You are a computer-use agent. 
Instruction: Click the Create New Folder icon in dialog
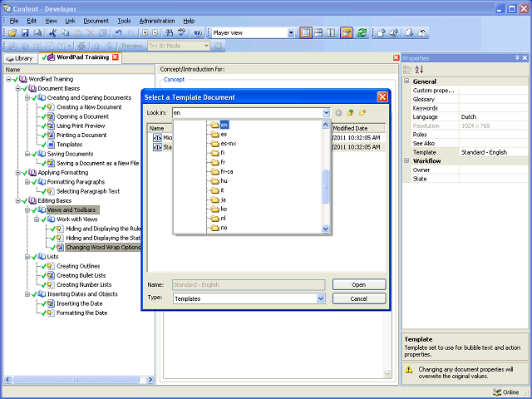click(362, 112)
